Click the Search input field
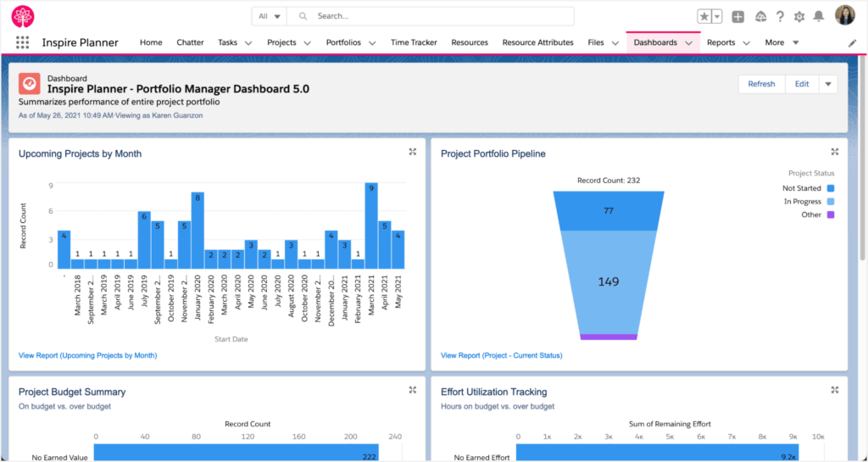 click(x=430, y=16)
